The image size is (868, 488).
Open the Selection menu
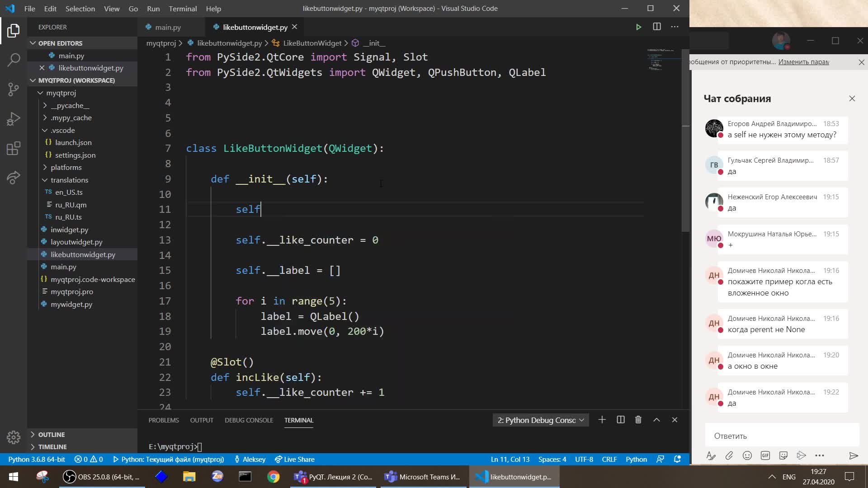tap(80, 9)
